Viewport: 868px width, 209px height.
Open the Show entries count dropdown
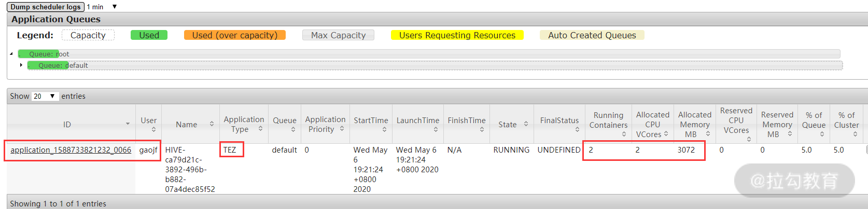45,96
